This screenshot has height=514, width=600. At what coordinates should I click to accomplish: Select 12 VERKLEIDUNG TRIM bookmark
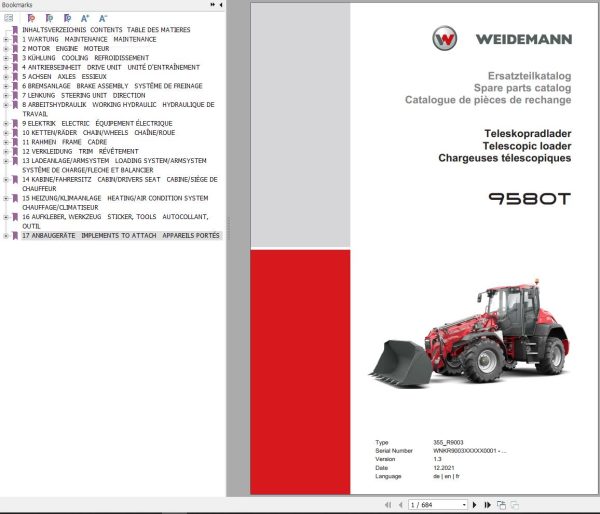[x=80, y=152]
